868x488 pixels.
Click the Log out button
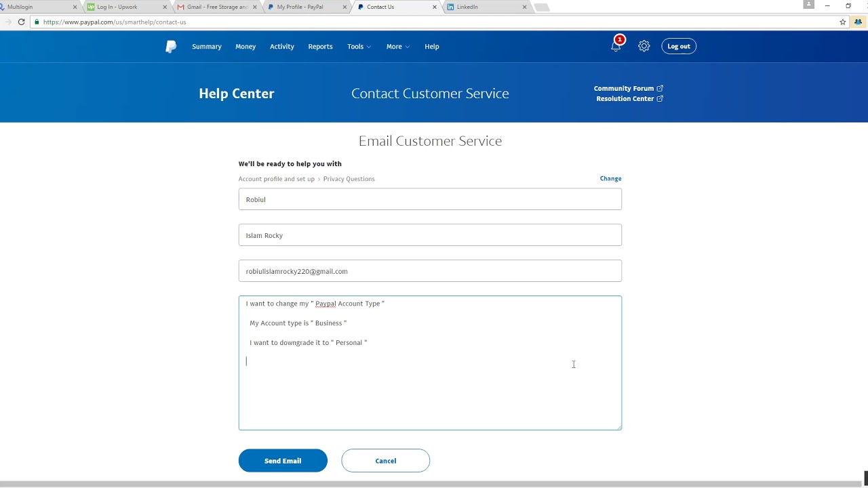(x=679, y=46)
